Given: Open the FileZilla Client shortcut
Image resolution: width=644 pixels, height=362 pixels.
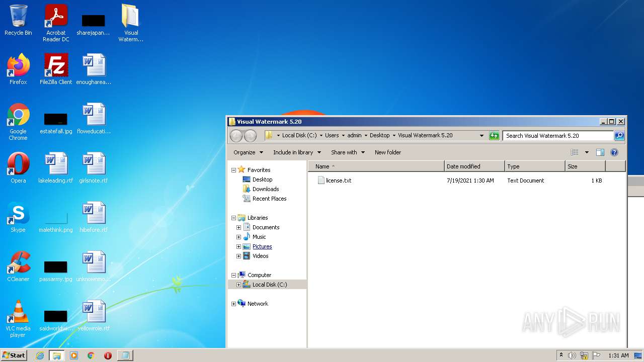Looking at the screenshot, I should coord(56,69).
